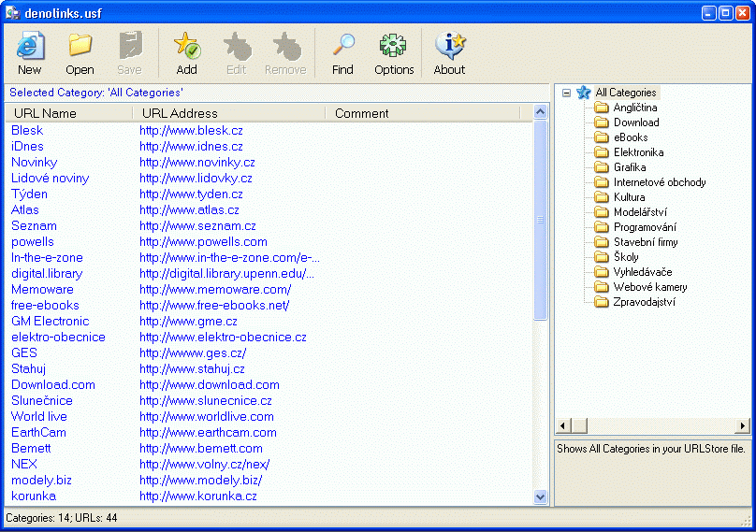Screen dimensions: 756x532
Task: Click the http://www.powells.com address
Action: click(203, 242)
